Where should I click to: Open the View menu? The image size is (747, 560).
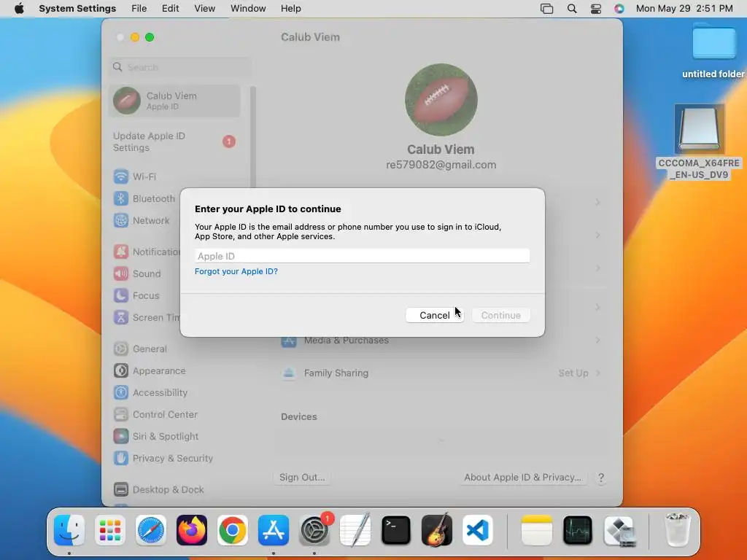204,9
